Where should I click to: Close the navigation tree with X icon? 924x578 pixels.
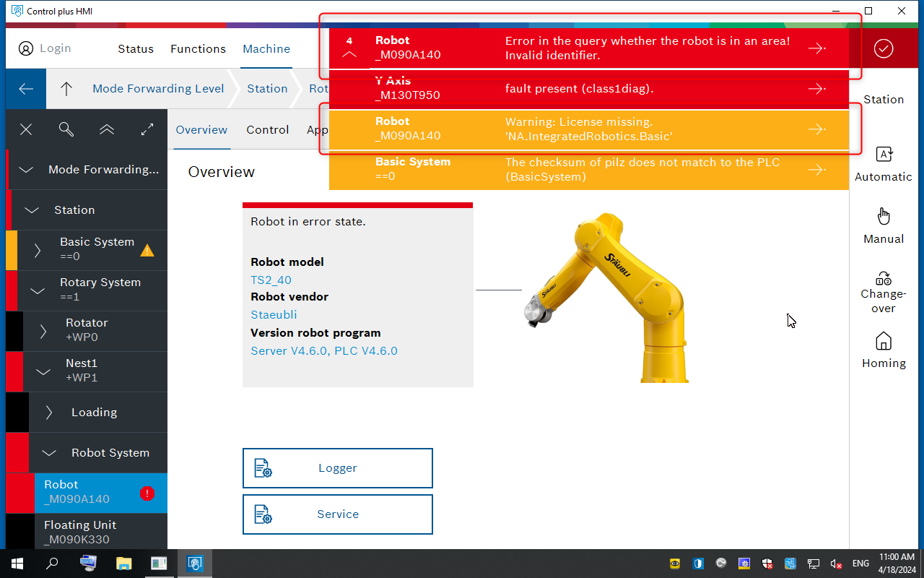pos(26,129)
